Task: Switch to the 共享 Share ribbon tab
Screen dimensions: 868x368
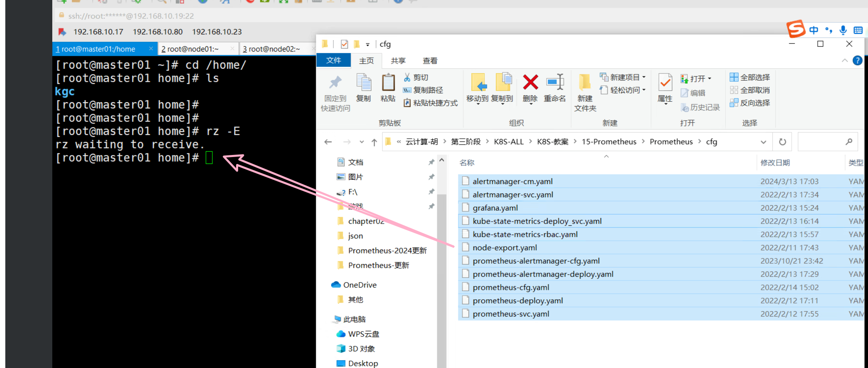Action: coord(398,61)
